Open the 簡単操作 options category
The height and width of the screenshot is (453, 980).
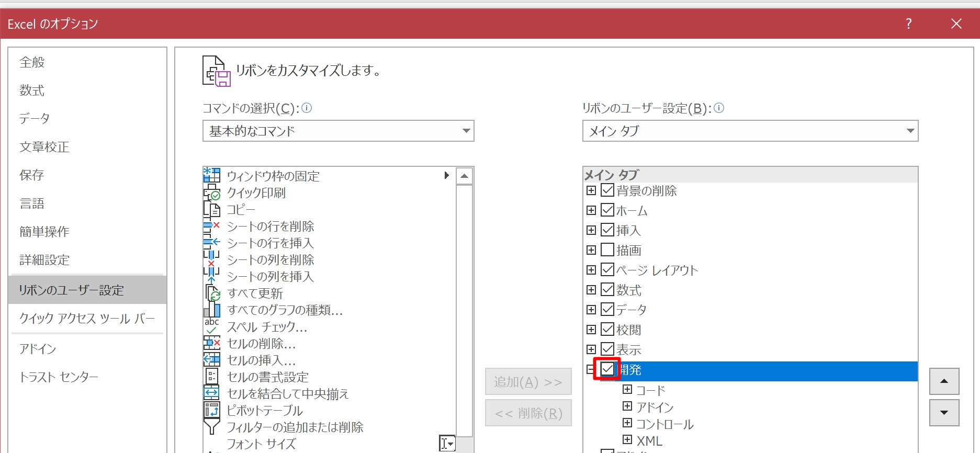(x=87, y=232)
